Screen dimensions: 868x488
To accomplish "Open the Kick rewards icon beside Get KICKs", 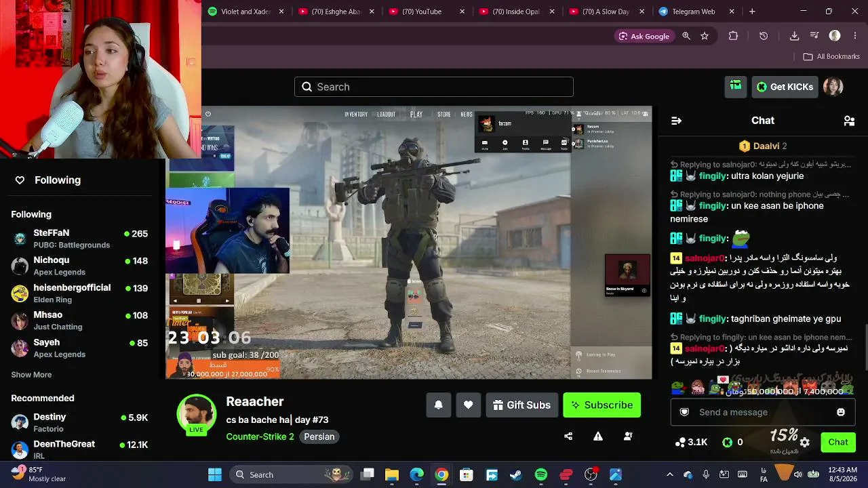I will click(x=736, y=87).
